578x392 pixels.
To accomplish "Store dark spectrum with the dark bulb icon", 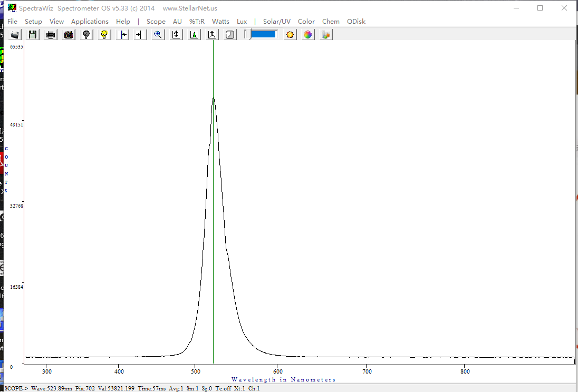I will pos(86,35).
